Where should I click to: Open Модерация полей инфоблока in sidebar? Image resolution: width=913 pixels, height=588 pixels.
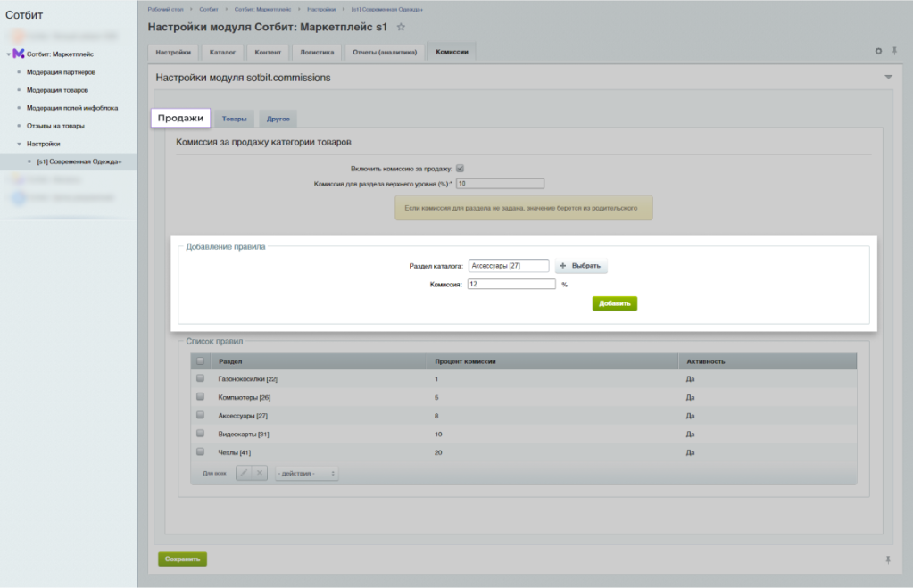(72, 108)
